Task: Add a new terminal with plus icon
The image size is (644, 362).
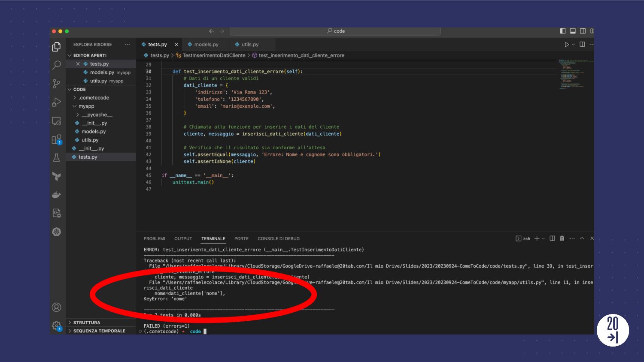Action: coord(537,238)
